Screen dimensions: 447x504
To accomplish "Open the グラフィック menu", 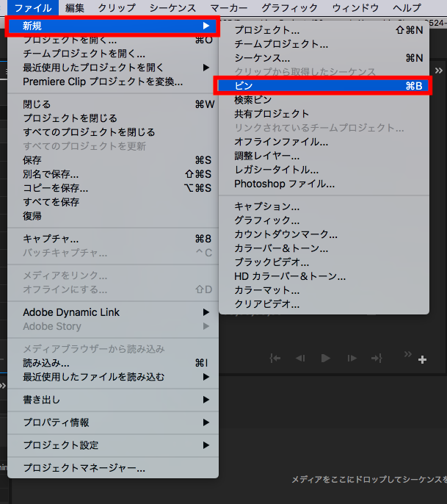I will 289,7.
